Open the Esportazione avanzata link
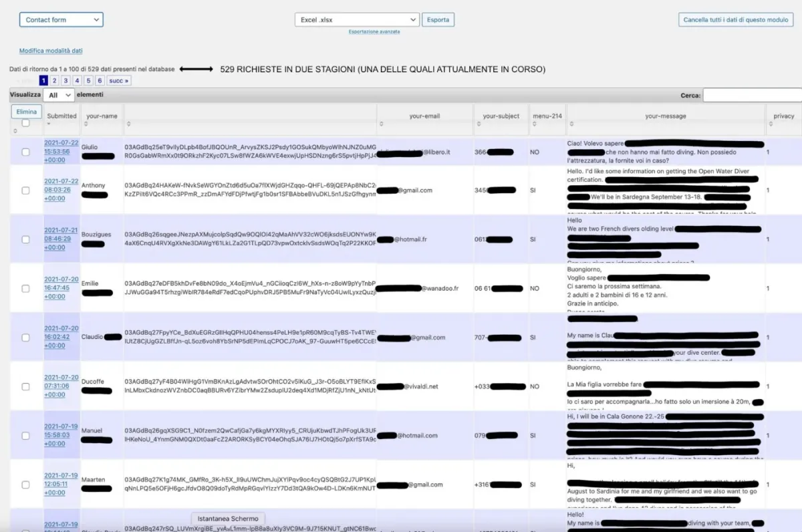This screenshot has height=532, width=802. 374,32
